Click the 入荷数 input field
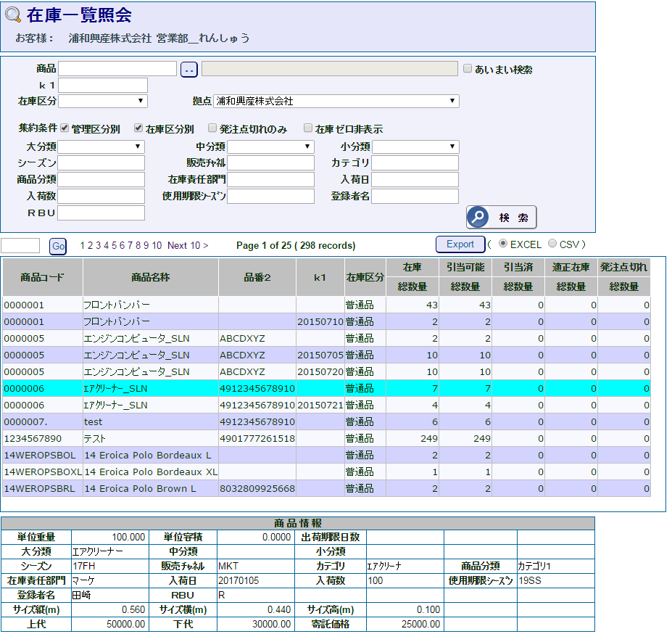 point(101,197)
